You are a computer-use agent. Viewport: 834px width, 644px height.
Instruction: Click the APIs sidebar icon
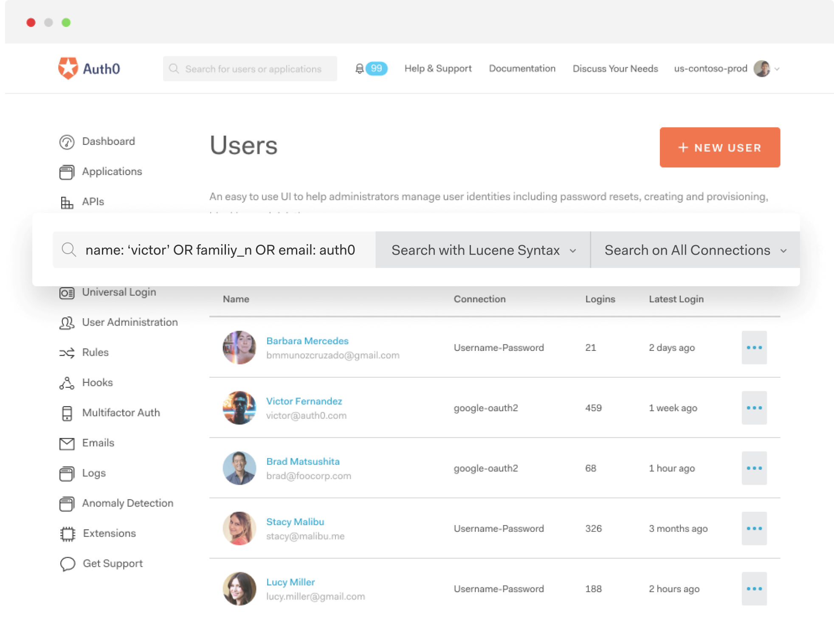click(x=67, y=202)
